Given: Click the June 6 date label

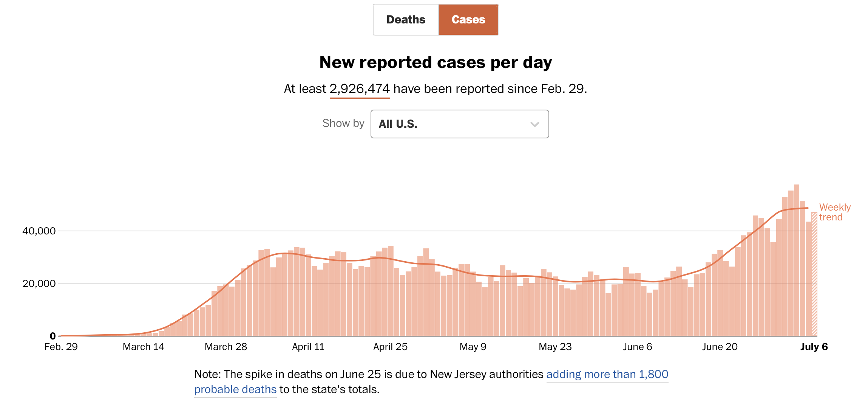Looking at the screenshot, I should (638, 347).
